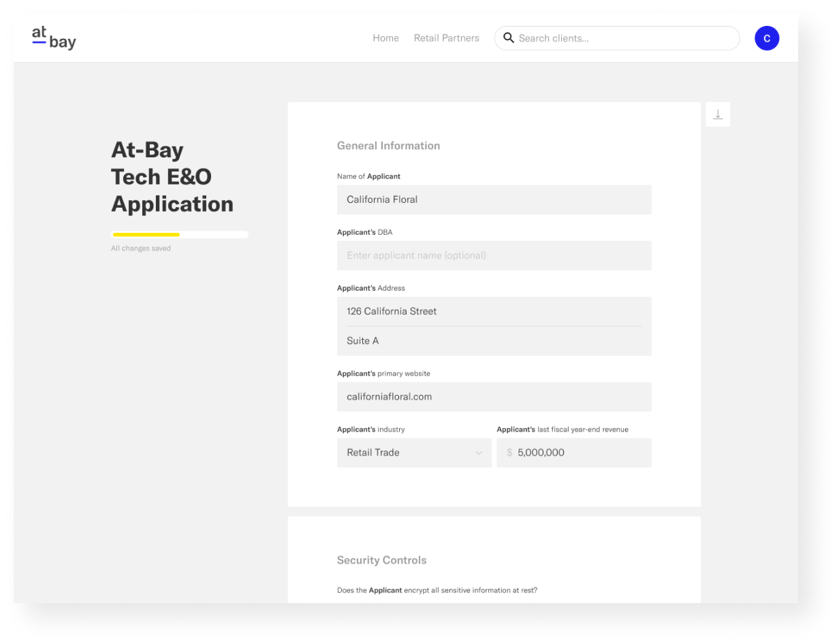The width and height of the screenshot is (839, 644).
Task: Edit the primary website field
Action: [x=494, y=396]
